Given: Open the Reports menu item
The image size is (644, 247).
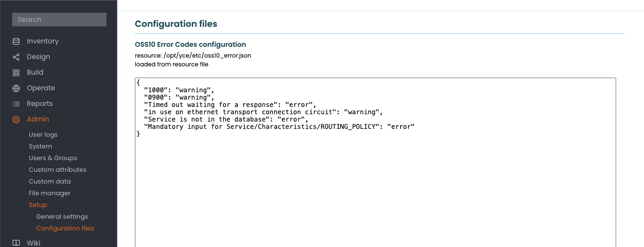Looking at the screenshot, I should 40,104.
